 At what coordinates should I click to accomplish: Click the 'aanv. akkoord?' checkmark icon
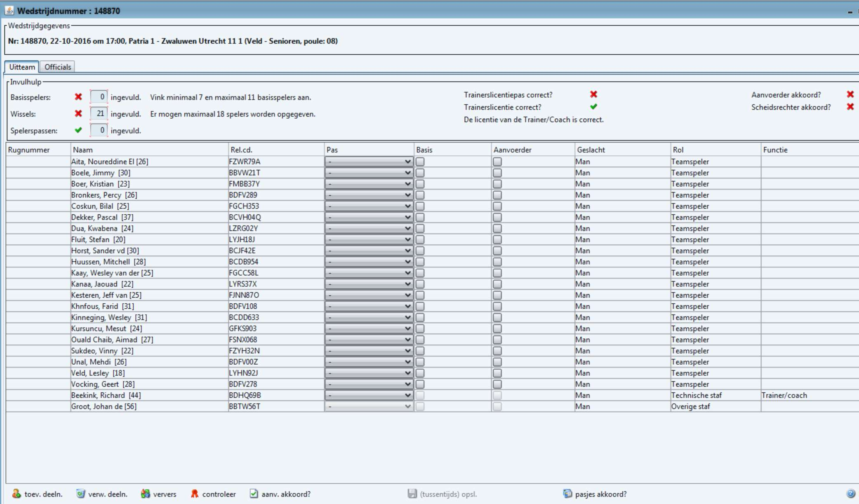(254, 494)
